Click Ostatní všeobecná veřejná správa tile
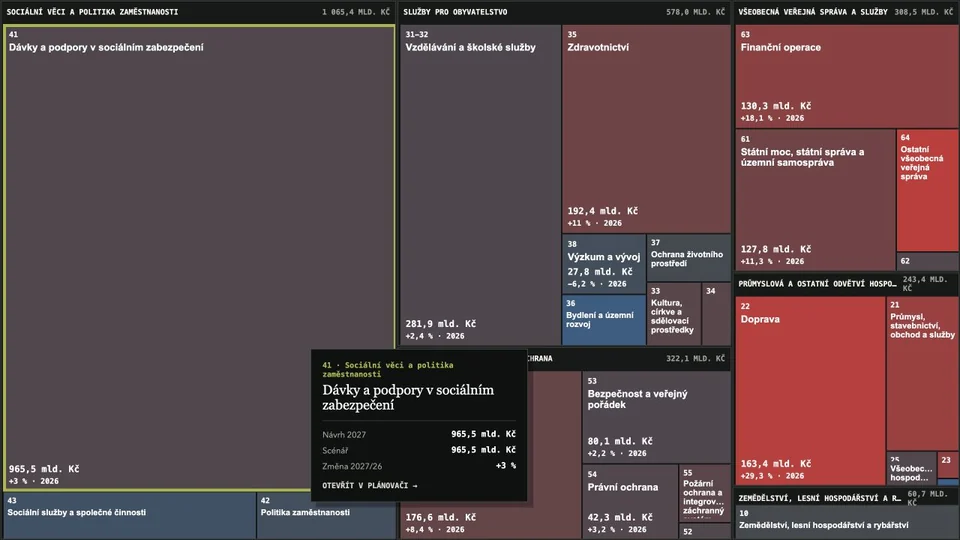The height and width of the screenshot is (540, 960). 928,190
